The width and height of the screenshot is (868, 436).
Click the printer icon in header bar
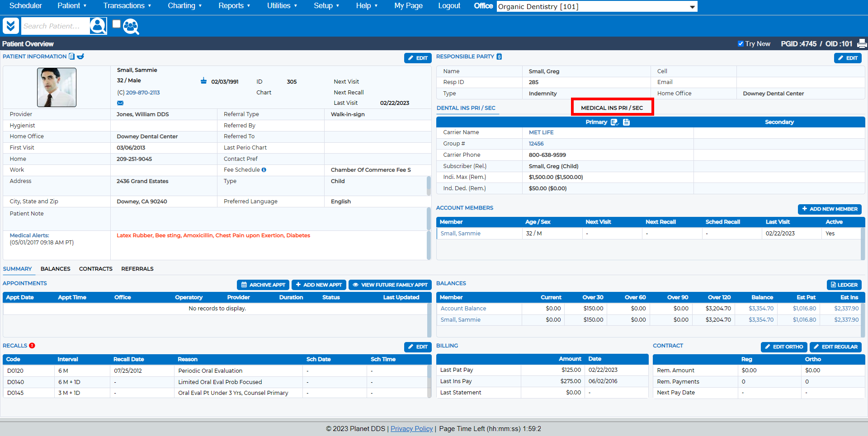pos(862,43)
